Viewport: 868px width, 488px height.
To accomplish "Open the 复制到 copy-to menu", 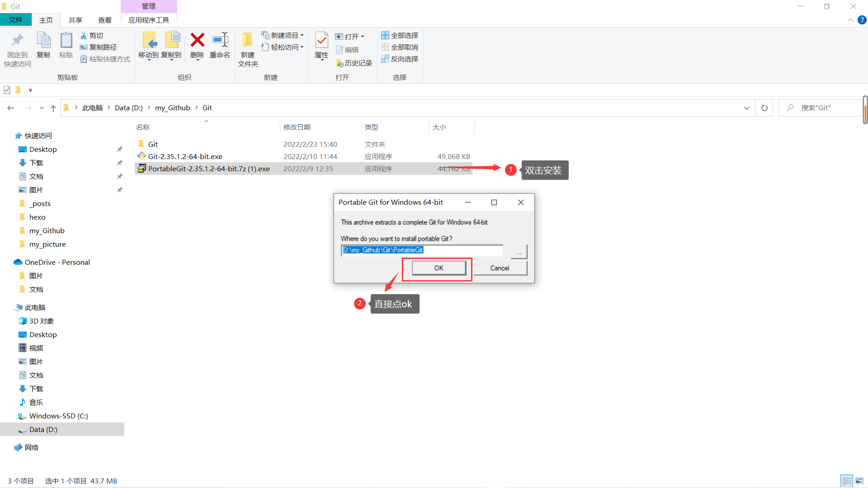I will pos(171,46).
